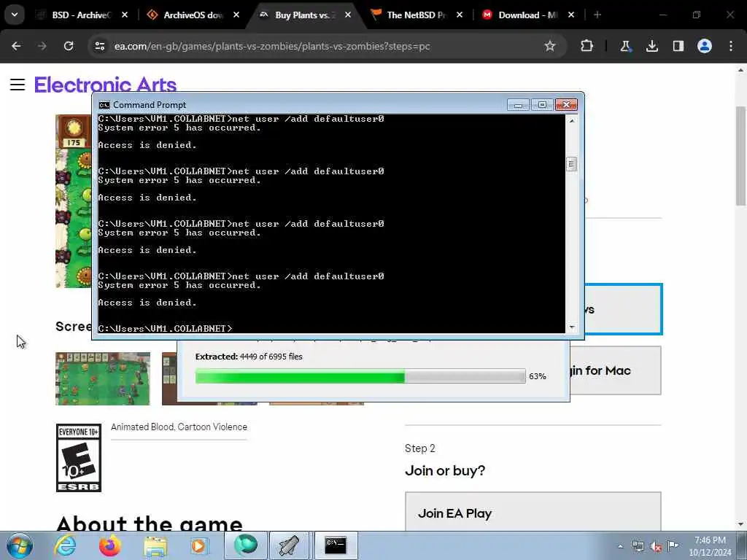
Task: Open the browser extensions puzzle icon
Action: point(587,46)
